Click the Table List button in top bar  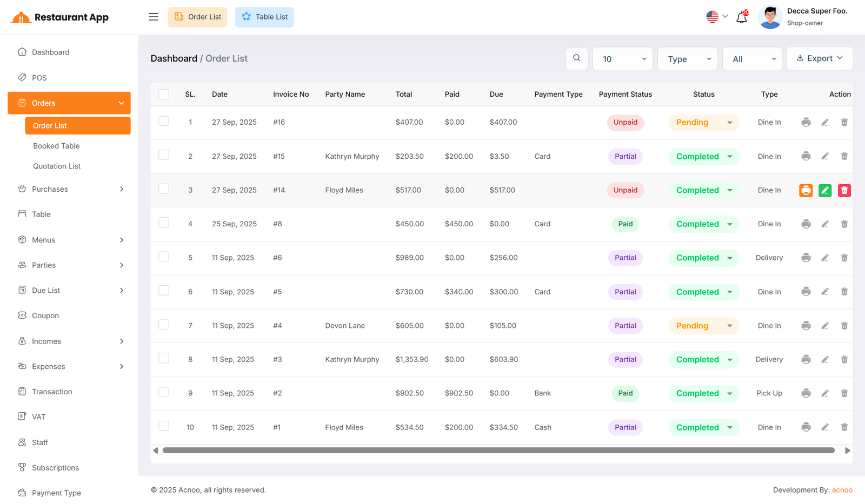pyautogui.click(x=264, y=17)
